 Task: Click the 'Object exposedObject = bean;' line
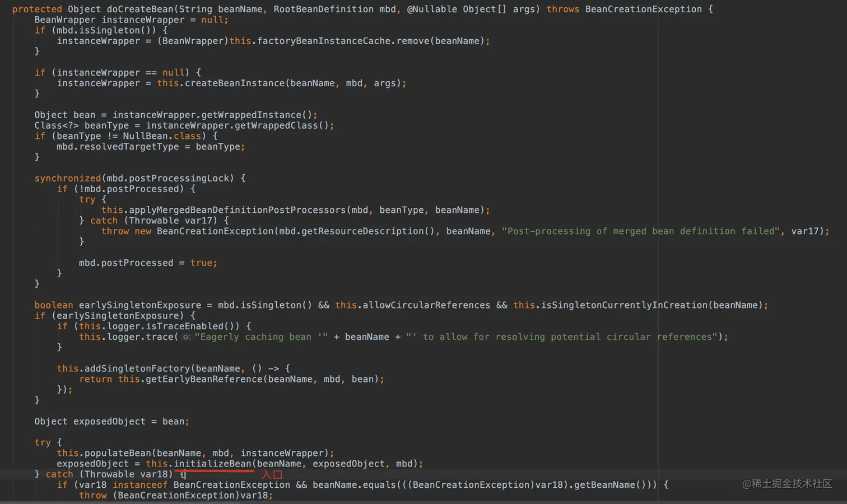(x=112, y=422)
